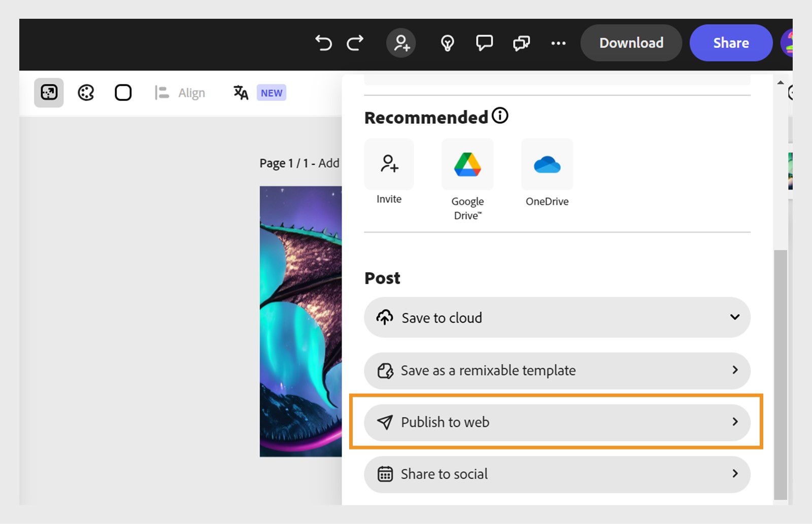This screenshot has width=812, height=524.
Task: Click the Share button
Action: pos(731,43)
